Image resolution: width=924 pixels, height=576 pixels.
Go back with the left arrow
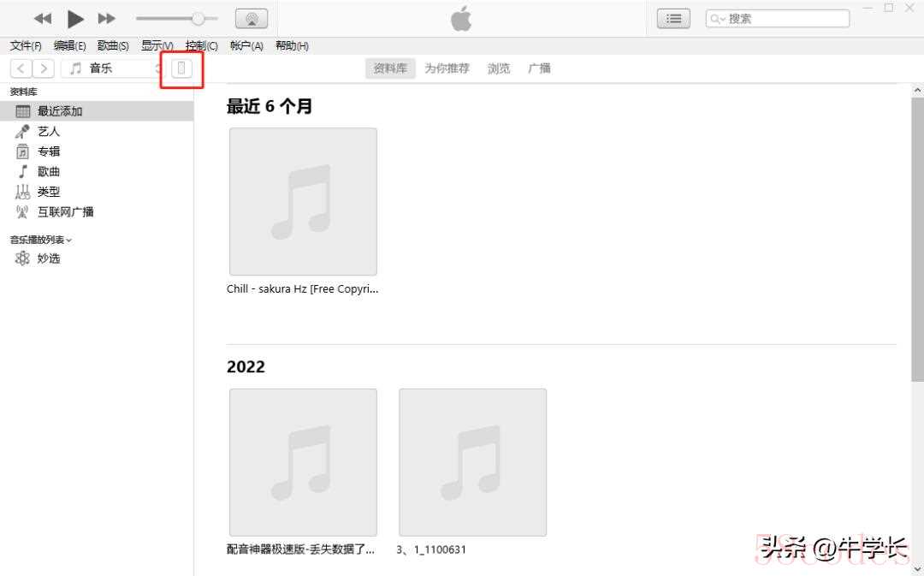[x=21, y=68]
